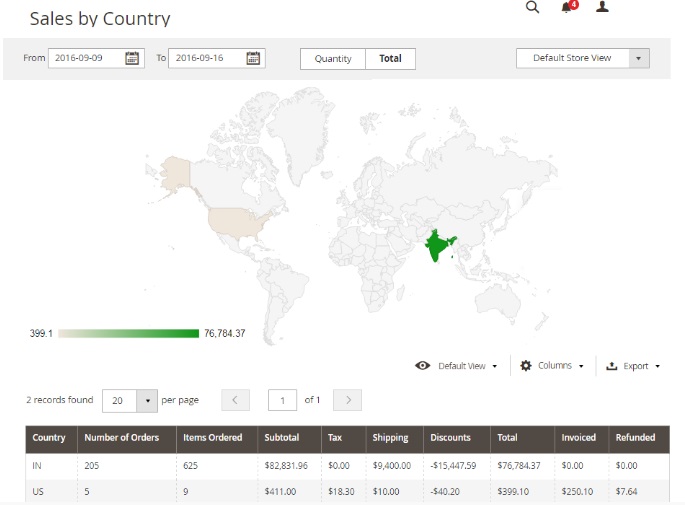Viewport: 685px width, 505px height.
Task: Expand the Export dropdown arrow
Action: click(657, 367)
